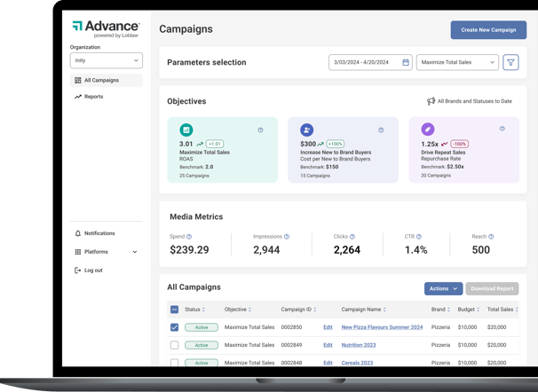This screenshot has height=392, width=538.
Task: Edit campaign 0002850
Action: [328, 327]
